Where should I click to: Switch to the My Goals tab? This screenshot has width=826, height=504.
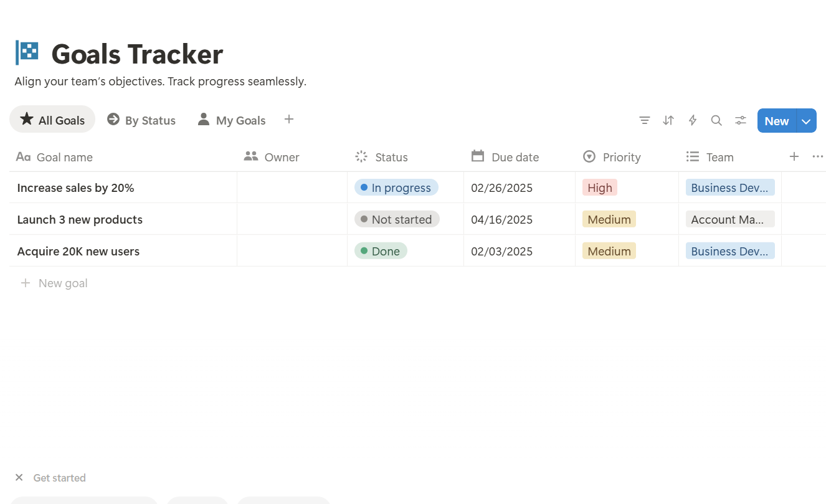click(231, 120)
